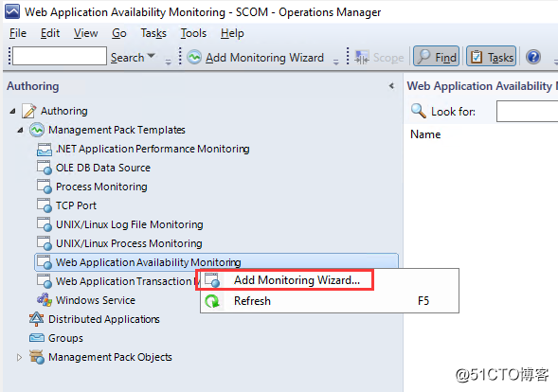The height and width of the screenshot is (392, 558).
Task: Open the Help menu
Action: pos(232,33)
